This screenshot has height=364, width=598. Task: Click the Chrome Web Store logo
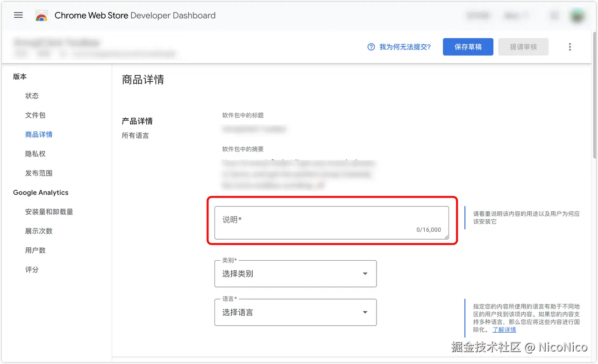pos(42,15)
